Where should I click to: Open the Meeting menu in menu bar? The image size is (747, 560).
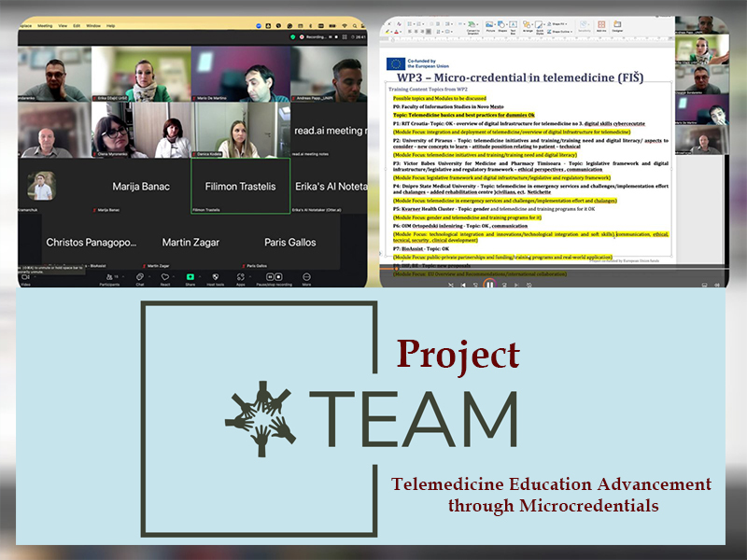point(45,25)
